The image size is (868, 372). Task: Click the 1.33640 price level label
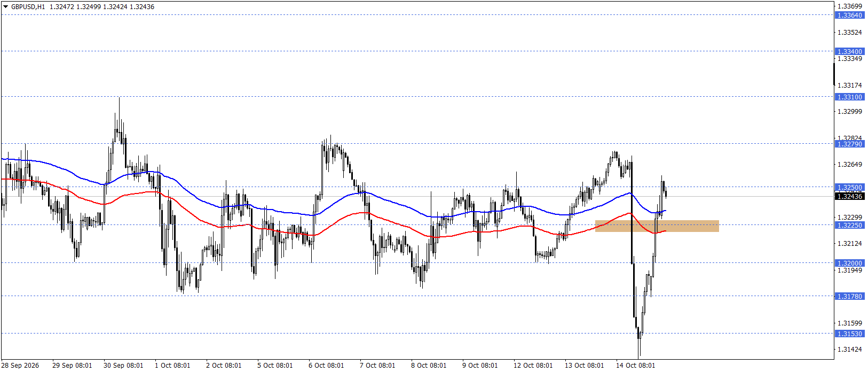849,15
